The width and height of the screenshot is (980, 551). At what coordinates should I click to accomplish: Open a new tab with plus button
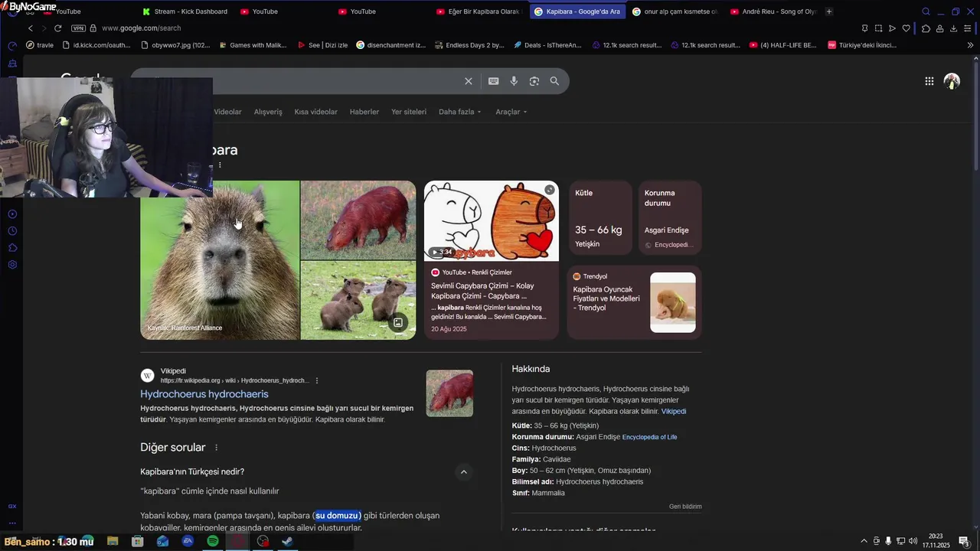pos(829,11)
